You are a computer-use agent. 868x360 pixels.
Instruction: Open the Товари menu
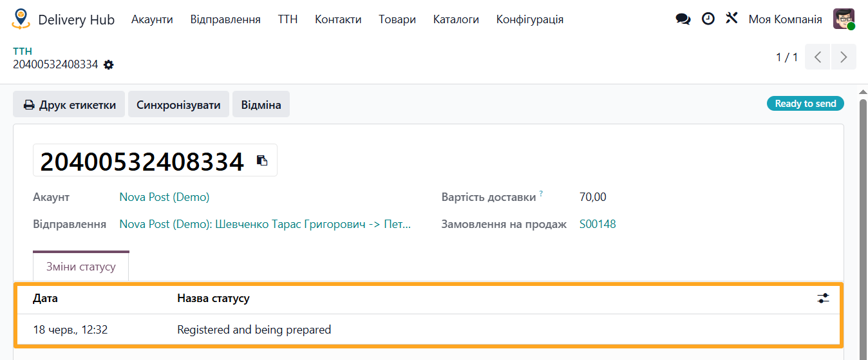coord(397,19)
